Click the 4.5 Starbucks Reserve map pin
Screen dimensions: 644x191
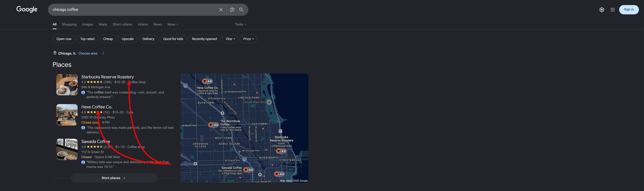(281, 151)
